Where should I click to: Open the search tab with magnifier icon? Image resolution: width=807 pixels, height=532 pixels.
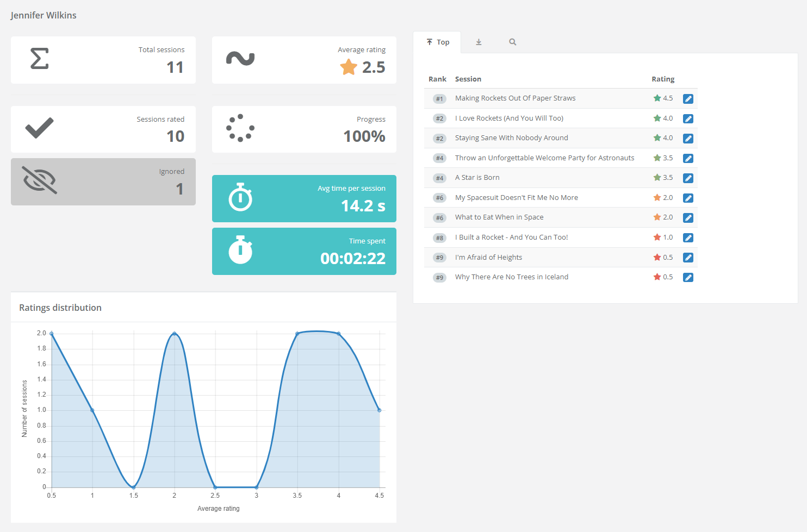512,42
